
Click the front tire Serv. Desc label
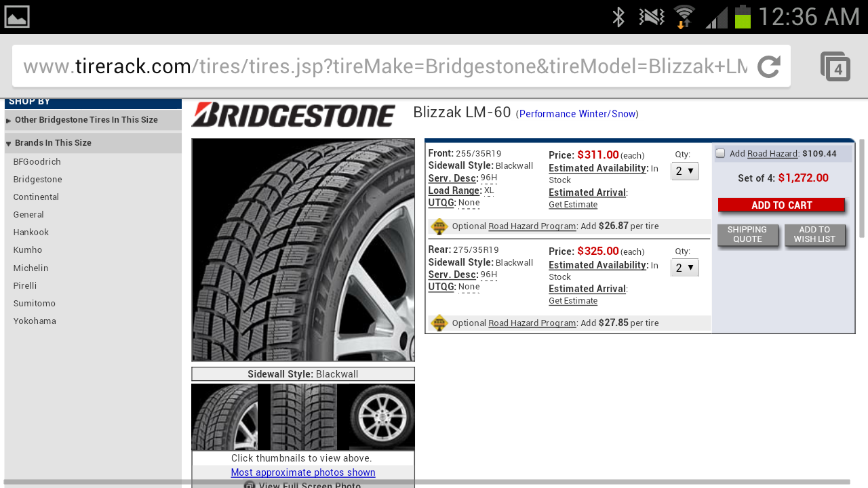[454, 178]
